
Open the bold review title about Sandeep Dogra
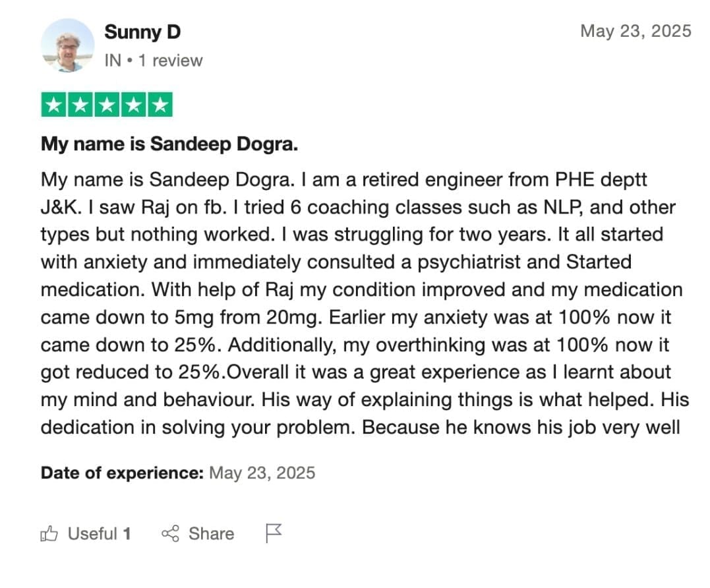click(169, 144)
